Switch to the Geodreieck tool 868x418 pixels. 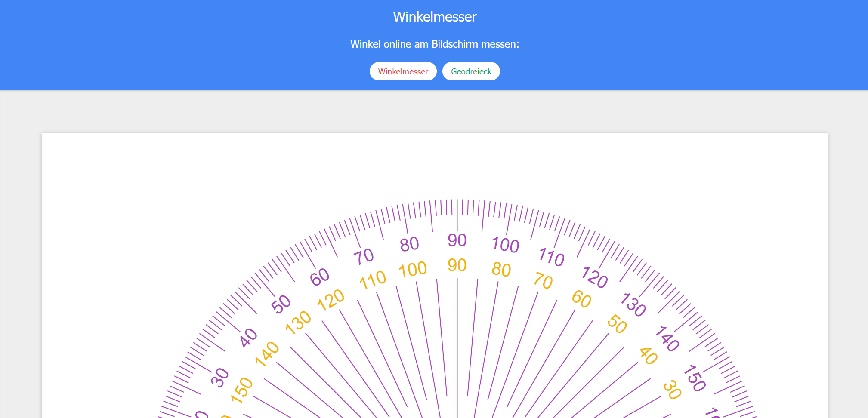(x=471, y=71)
